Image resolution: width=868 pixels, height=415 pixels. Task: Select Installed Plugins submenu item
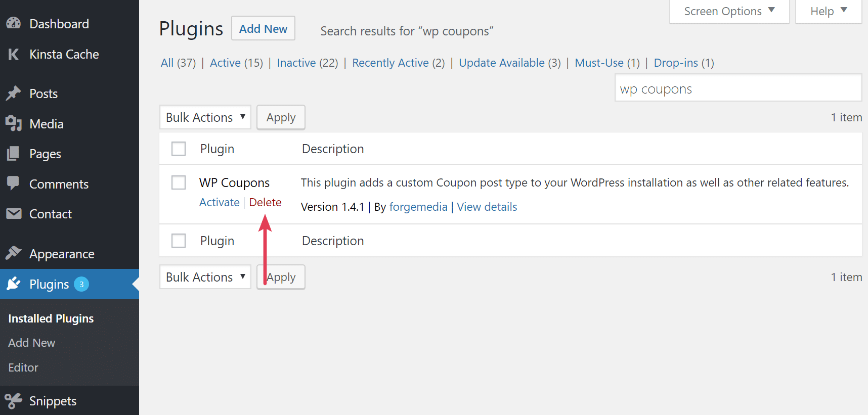(51, 318)
